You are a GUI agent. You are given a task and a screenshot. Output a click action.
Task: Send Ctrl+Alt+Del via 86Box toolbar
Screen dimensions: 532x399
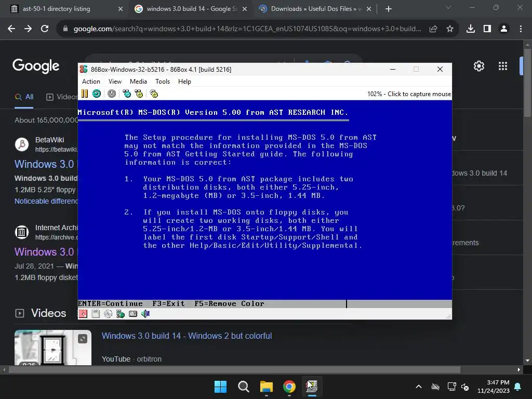[x=127, y=94]
